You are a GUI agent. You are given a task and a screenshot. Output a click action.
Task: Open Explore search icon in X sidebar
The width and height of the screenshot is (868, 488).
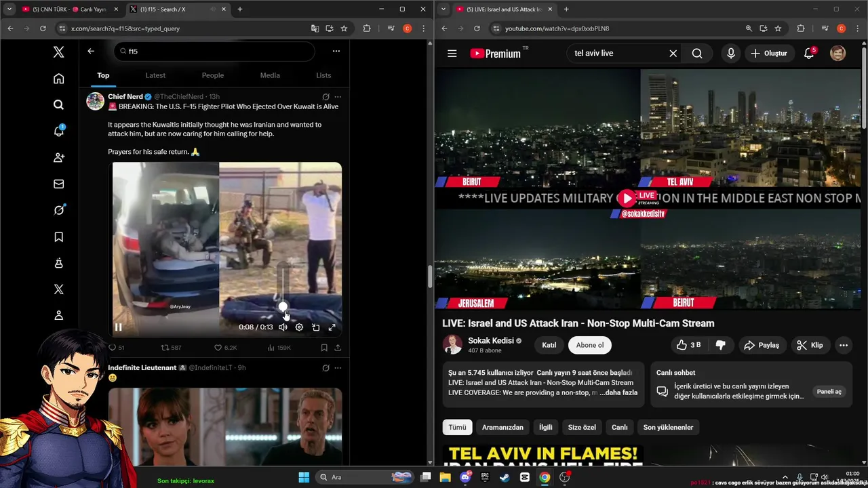tap(59, 104)
